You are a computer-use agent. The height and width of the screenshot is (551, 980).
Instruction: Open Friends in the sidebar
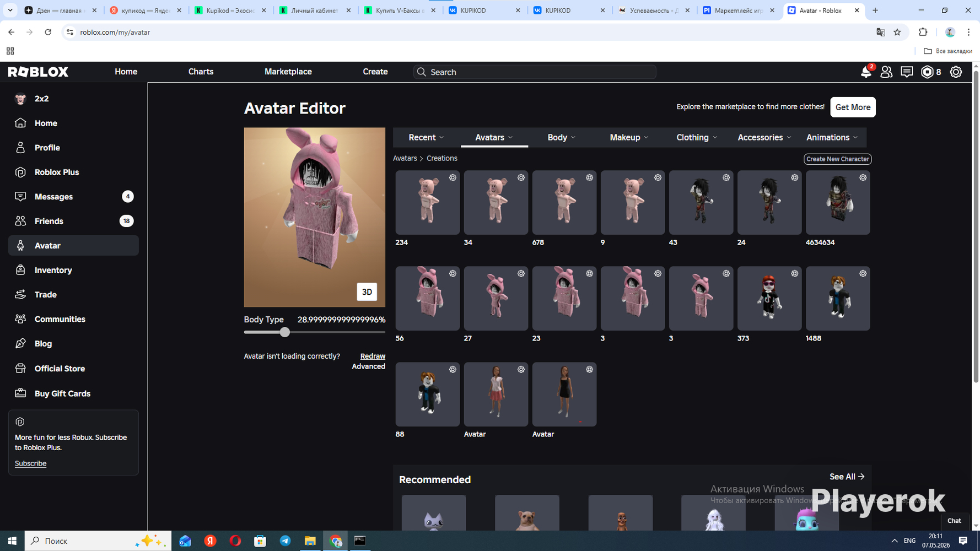pyautogui.click(x=73, y=221)
